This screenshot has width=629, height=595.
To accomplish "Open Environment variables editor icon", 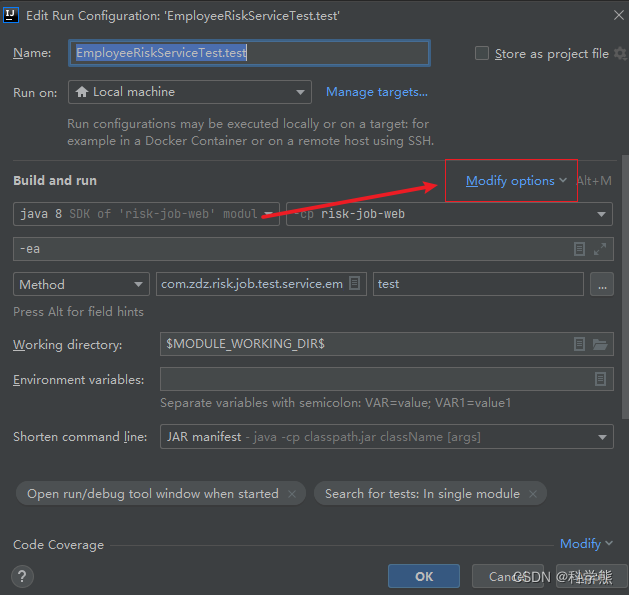I will tap(600, 379).
